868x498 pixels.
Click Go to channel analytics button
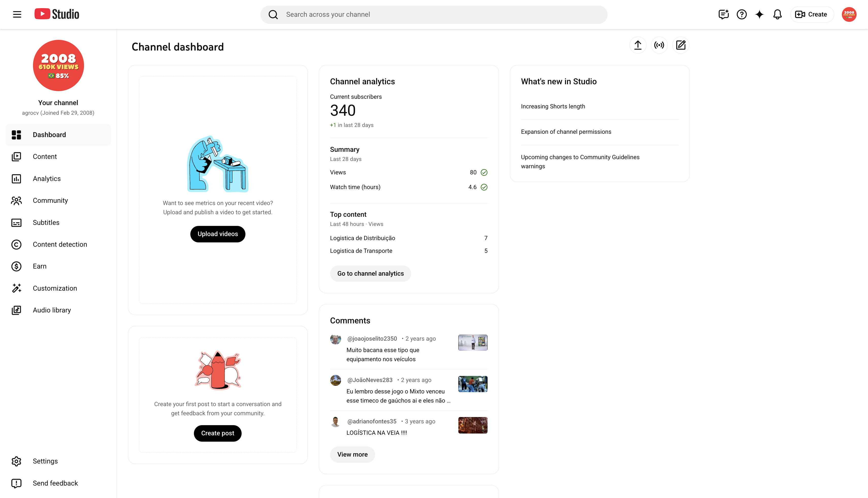tap(370, 274)
